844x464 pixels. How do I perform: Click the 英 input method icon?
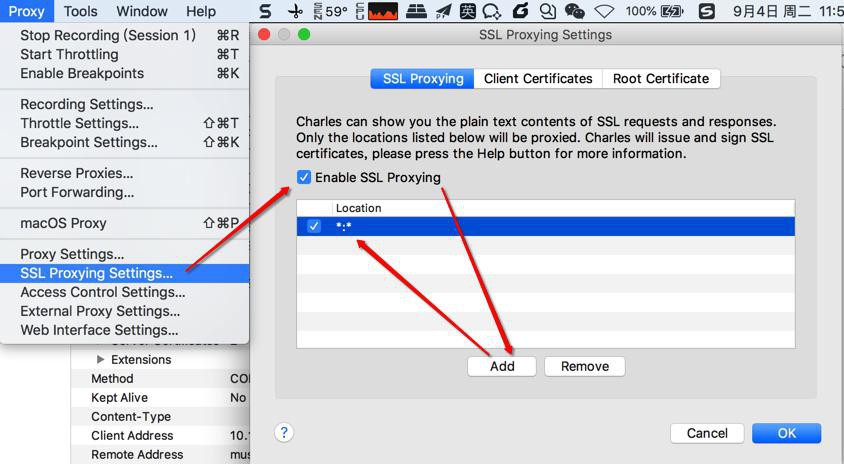pyautogui.click(x=468, y=11)
